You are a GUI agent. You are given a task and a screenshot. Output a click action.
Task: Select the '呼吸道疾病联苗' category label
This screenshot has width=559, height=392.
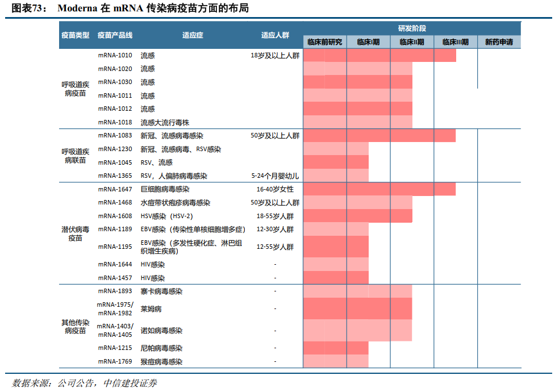click(75, 156)
